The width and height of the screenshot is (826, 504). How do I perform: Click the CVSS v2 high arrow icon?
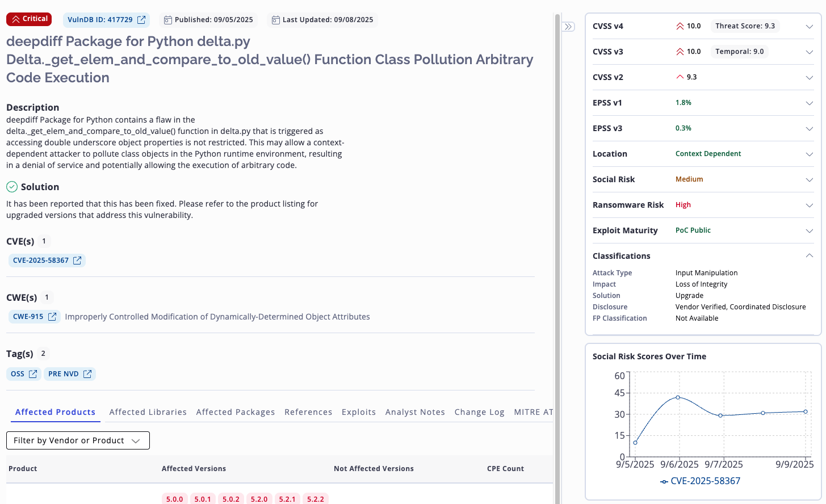point(680,77)
